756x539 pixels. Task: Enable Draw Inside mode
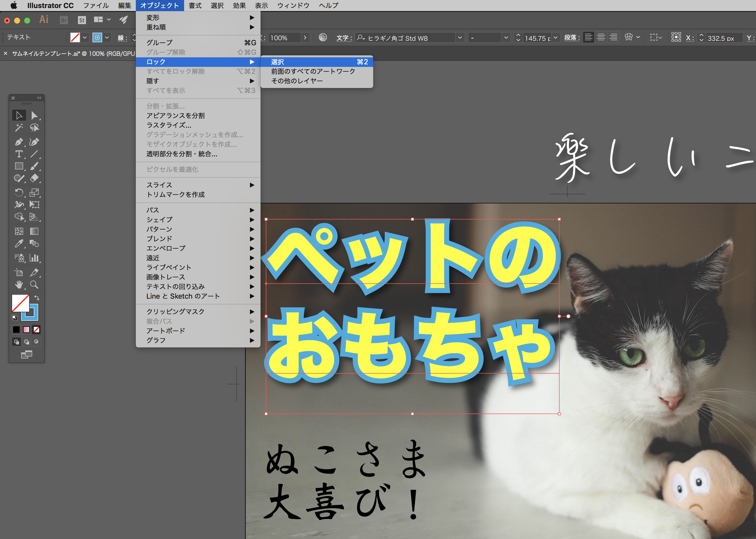[36, 341]
